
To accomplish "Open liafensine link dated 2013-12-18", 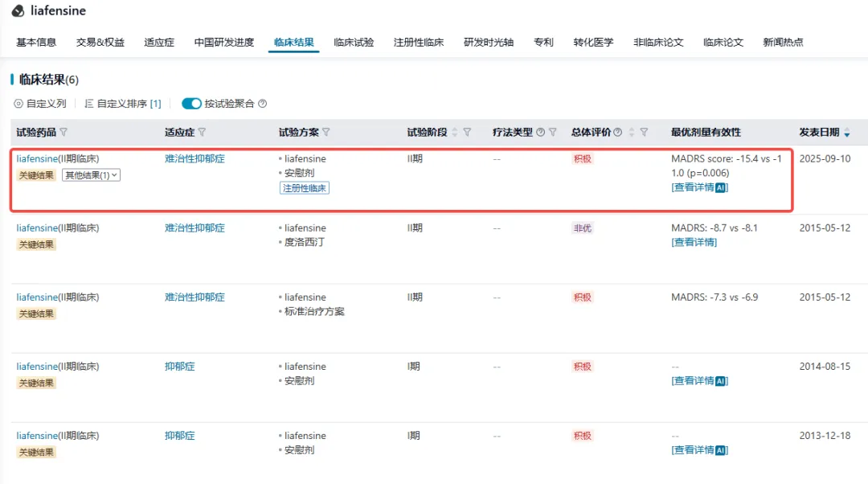I will pos(37,435).
